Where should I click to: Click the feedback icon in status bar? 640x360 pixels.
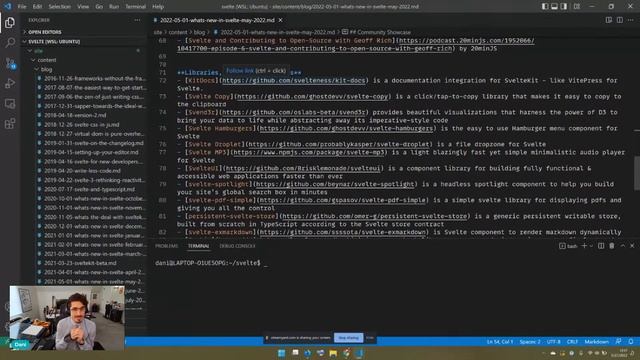[x=618, y=341]
